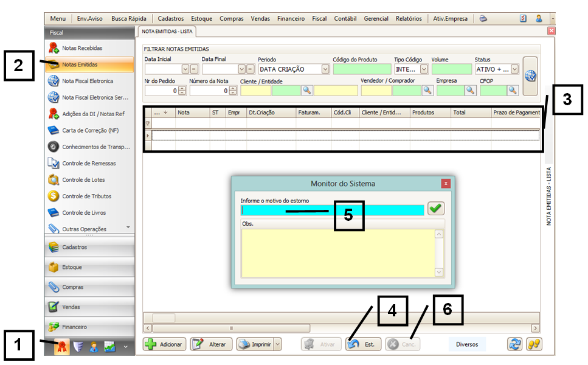Open the Periodo dropdown showing DATA CRIAÇÃO

[325, 69]
